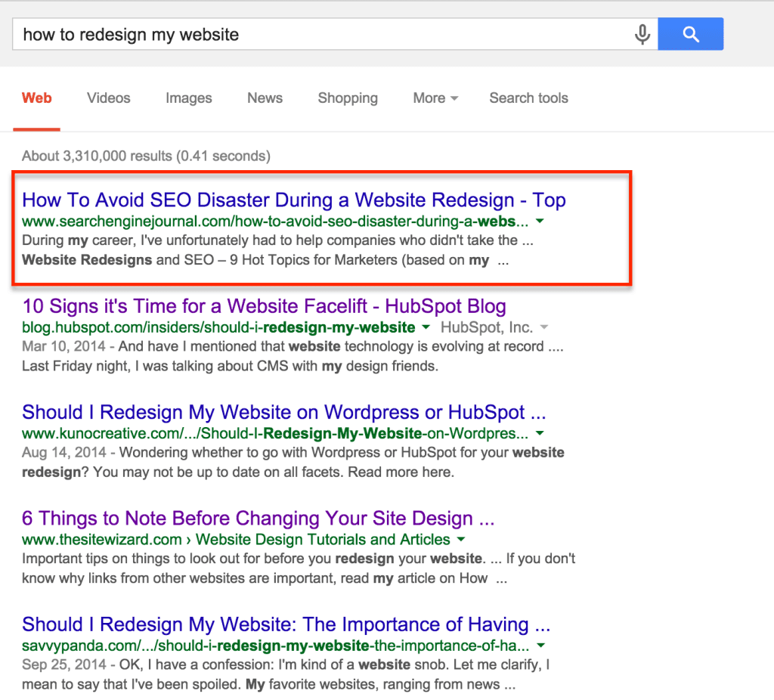
Task: Open Search tools options
Action: 528,98
